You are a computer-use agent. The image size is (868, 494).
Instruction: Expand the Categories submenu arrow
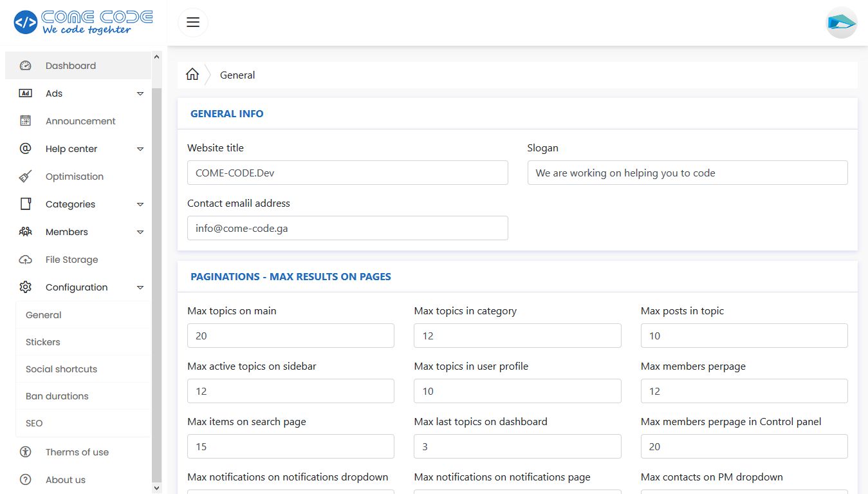(140, 204)
